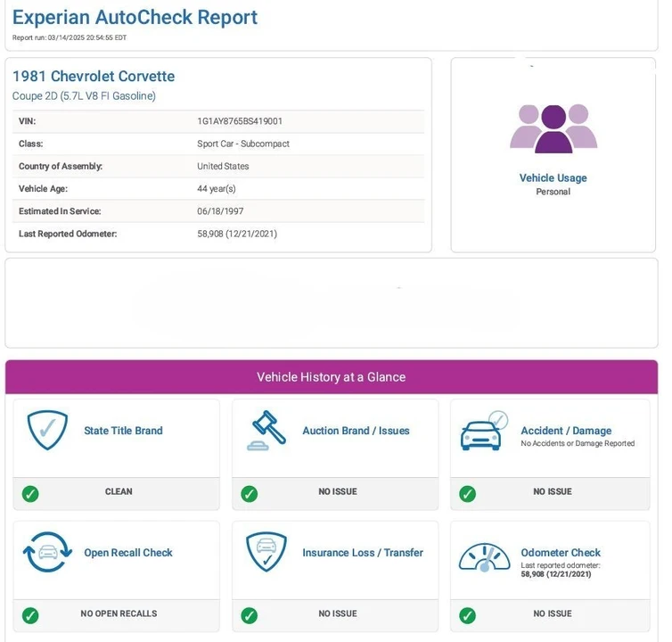The image size is (672, 642).
Task: Click the 06/18/1997 in-service date
Action: 220,211
